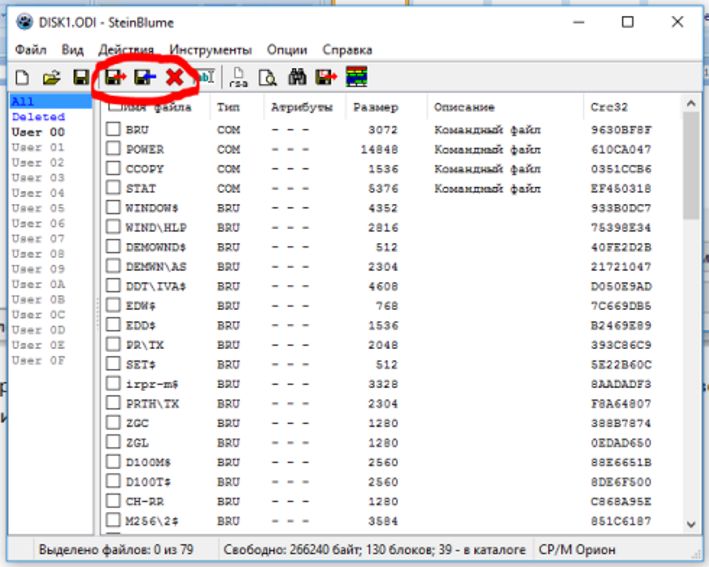Image resolution: width=709 pixels, height=567 pixels.
Task: Open the Вид menu
Action: click(72, 50)
